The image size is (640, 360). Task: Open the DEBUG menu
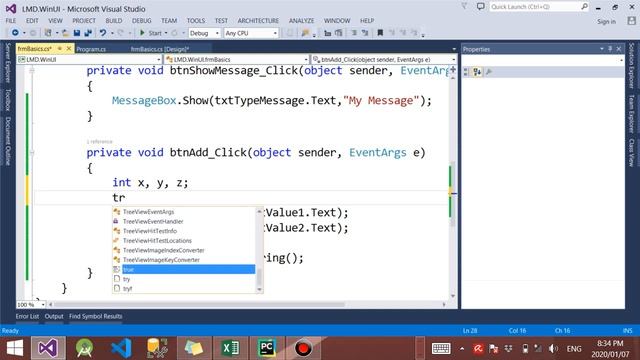(x=142, y=20)
